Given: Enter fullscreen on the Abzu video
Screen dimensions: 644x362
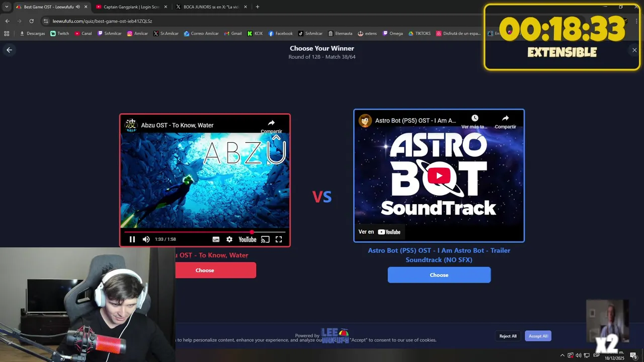Looking at the screenshot, I should (x=279, y=239).
